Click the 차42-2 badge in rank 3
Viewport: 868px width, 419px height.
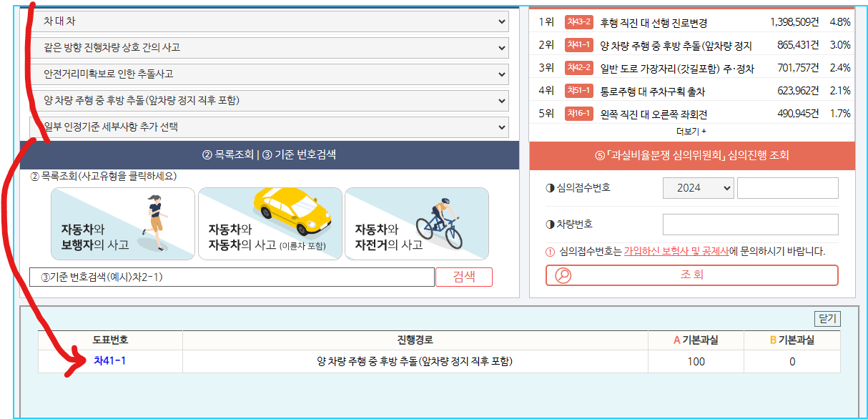(578, 68)
